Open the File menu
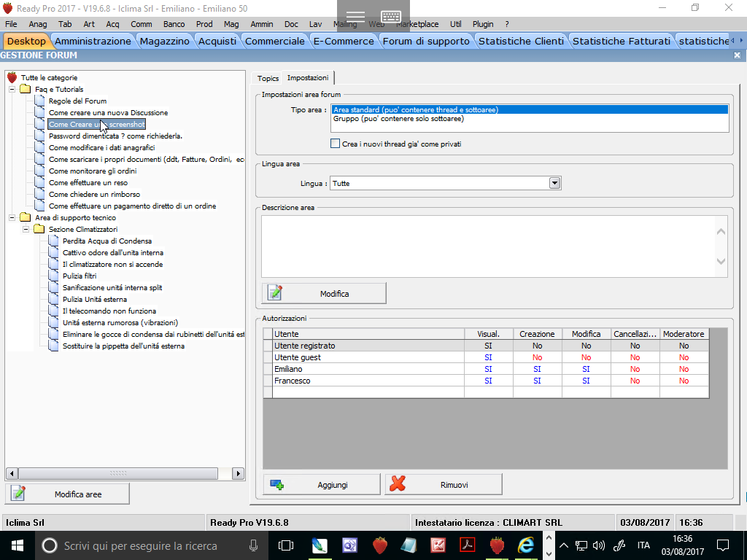 coord(11,24)
